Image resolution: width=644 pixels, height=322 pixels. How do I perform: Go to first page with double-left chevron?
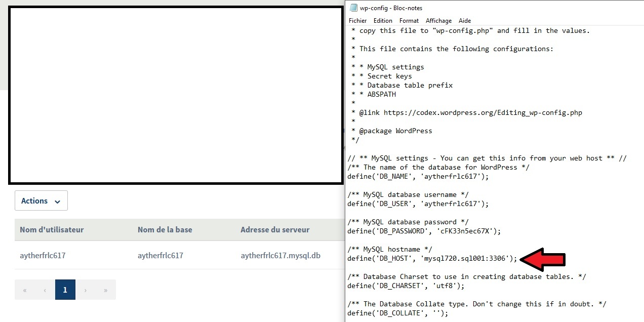point(25,290)
